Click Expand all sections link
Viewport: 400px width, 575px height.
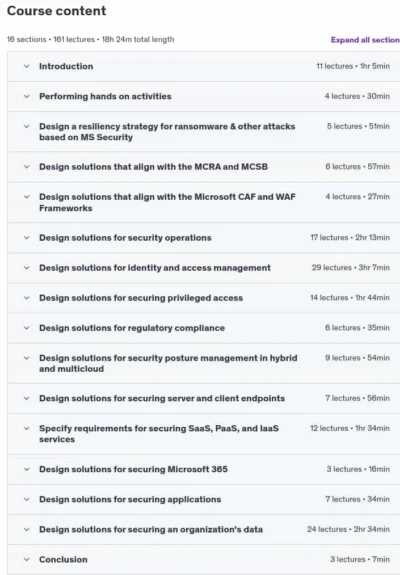365,40
